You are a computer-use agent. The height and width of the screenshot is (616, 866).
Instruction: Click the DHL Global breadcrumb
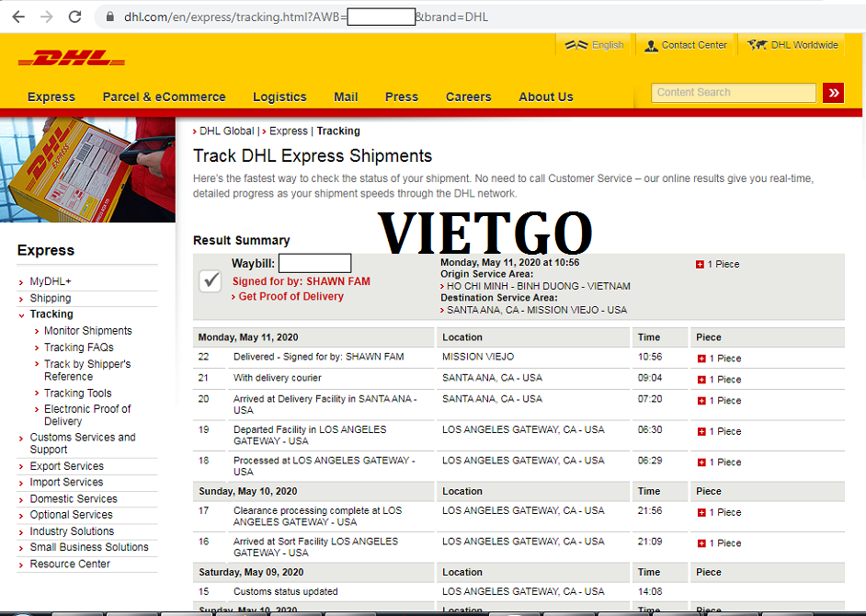226,131
